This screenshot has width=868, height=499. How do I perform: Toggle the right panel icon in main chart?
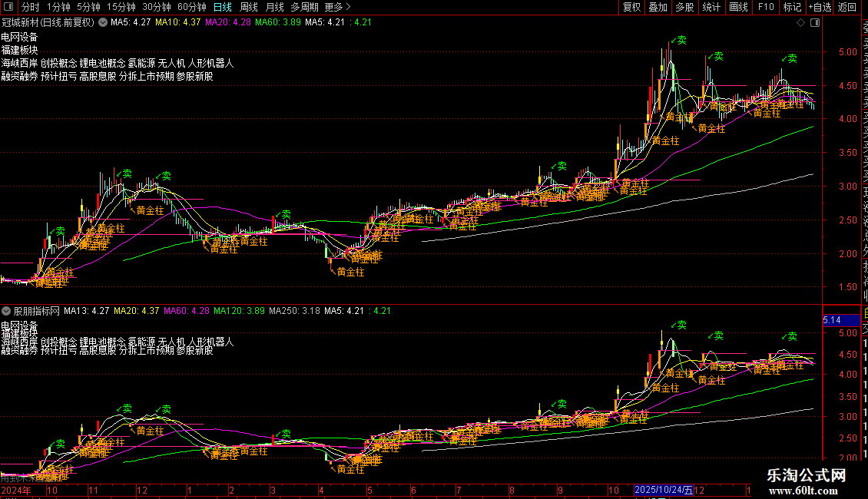(x=815, y=23)
